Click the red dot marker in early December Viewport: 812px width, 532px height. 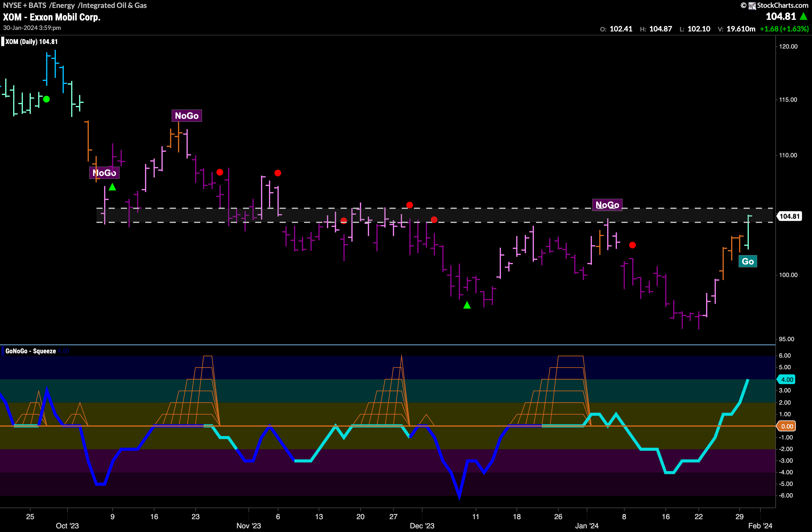click(x=434, y=220)
